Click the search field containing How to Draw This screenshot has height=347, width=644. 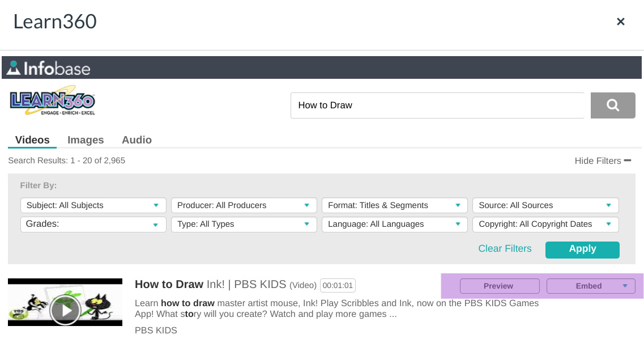(437, 105)
